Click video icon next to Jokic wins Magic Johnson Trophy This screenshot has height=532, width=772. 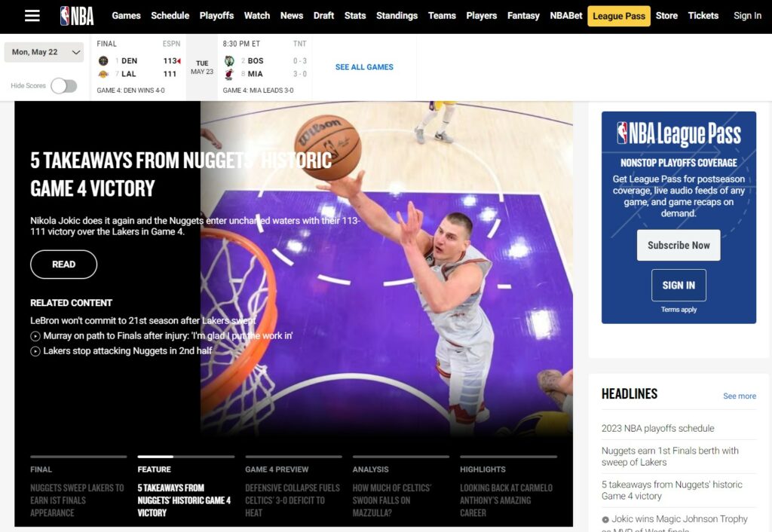pyautogui.click(x=605, y=519)
